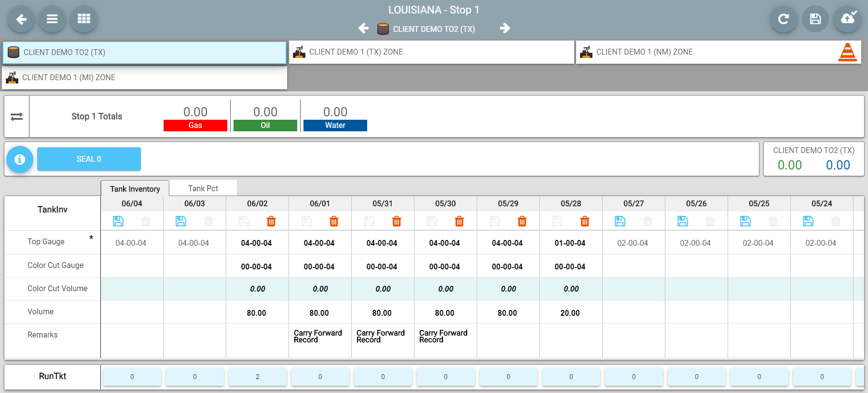Screen dimensions: 868x393
Task: Click the red Gas total label
Action: pos(195,126)
